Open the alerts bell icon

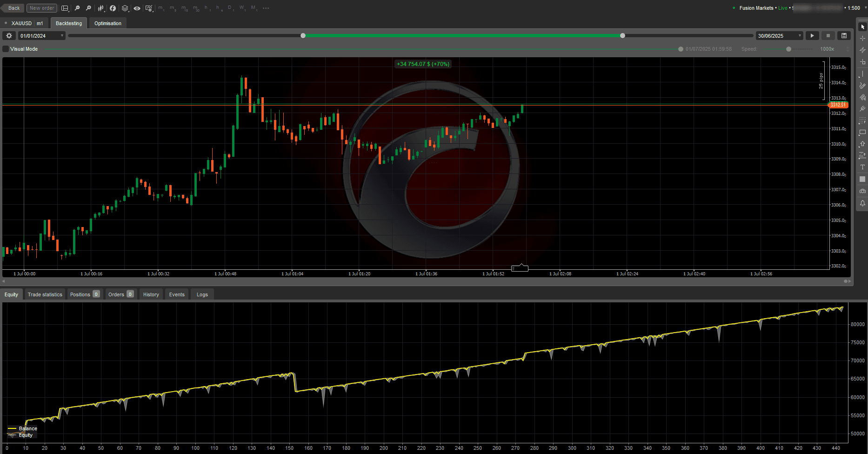pos(863,202)
